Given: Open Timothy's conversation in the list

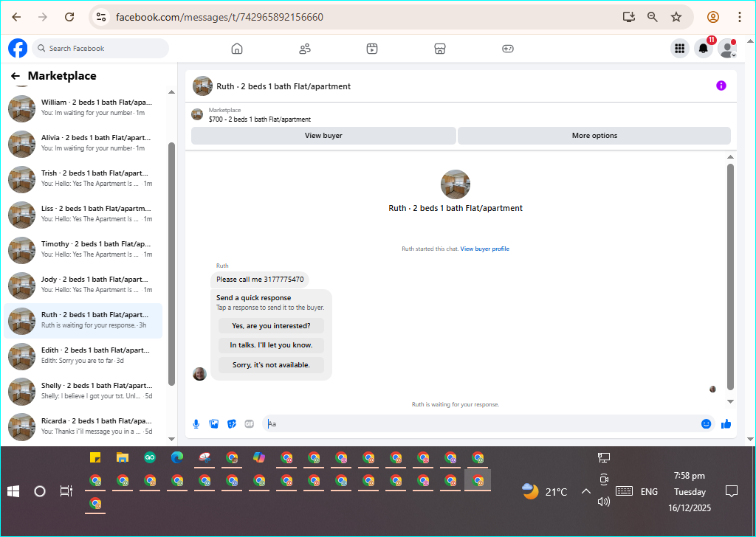Looking at the screenshot, I should (x=83, y=249).
